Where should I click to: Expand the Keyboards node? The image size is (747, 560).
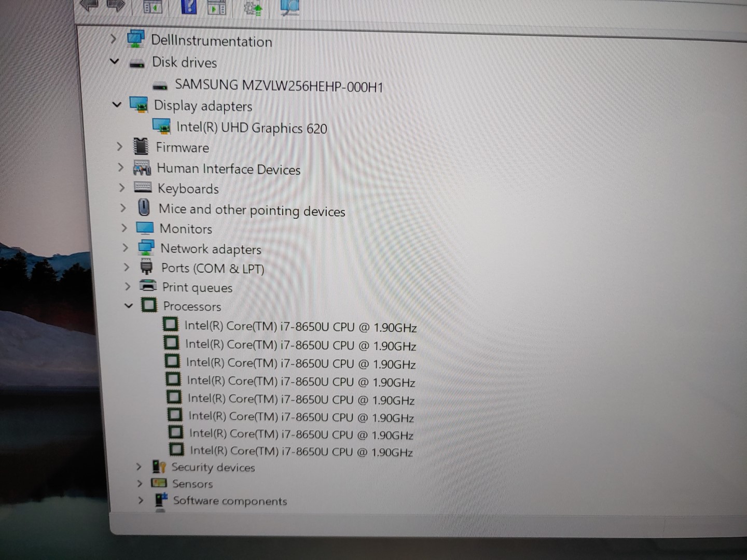121,187
